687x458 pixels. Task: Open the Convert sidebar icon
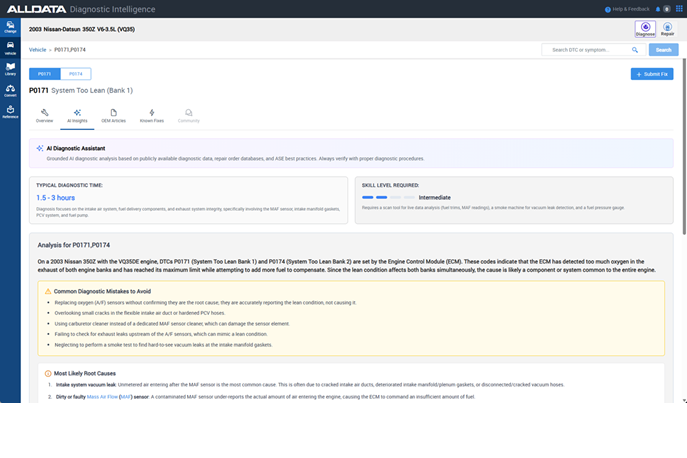10,91
